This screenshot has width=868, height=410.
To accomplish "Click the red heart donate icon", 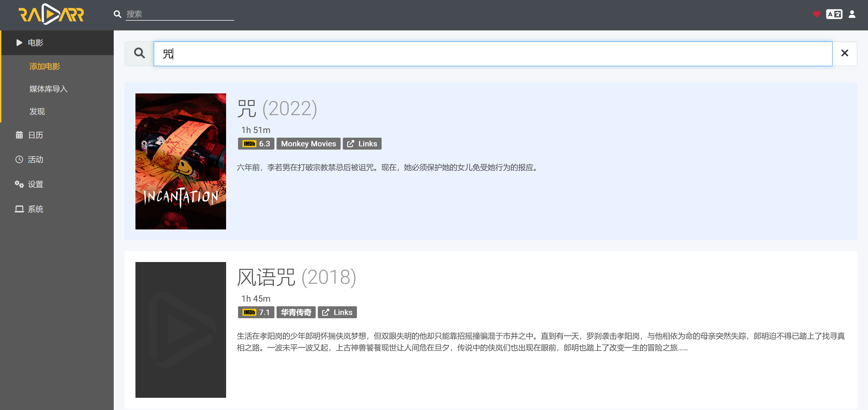I will [816, 14].
